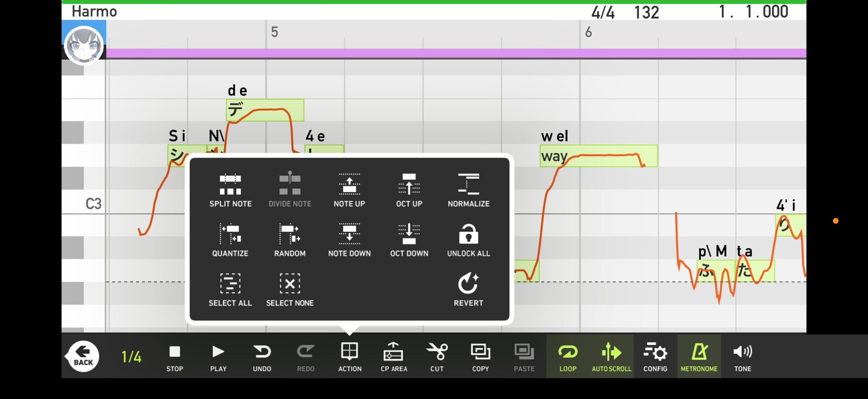Click the Split Note icon

(230, 185)
